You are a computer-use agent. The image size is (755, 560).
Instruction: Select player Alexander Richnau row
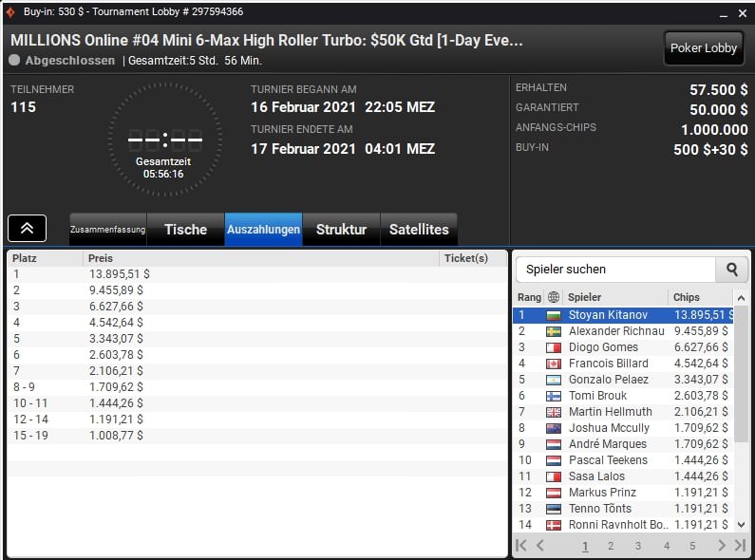[623, 331]
